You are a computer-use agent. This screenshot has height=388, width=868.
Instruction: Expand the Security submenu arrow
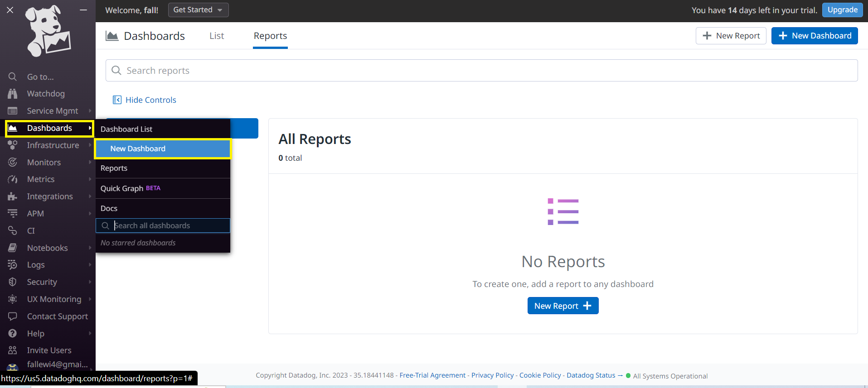point(90,282)
